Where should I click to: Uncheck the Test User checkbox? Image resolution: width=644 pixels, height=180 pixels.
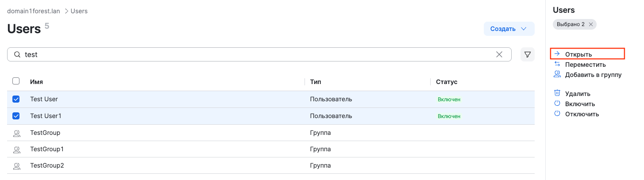click(16, 99)
